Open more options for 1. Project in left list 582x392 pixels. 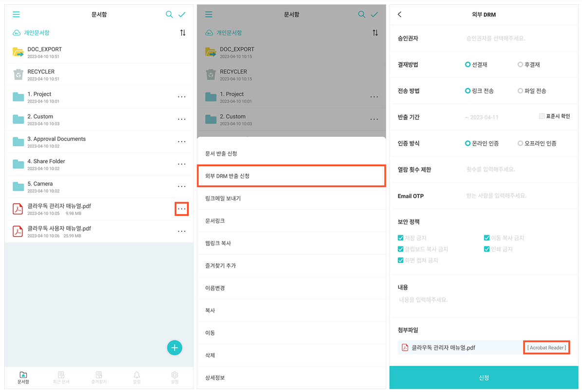click(x=182, y=97)
